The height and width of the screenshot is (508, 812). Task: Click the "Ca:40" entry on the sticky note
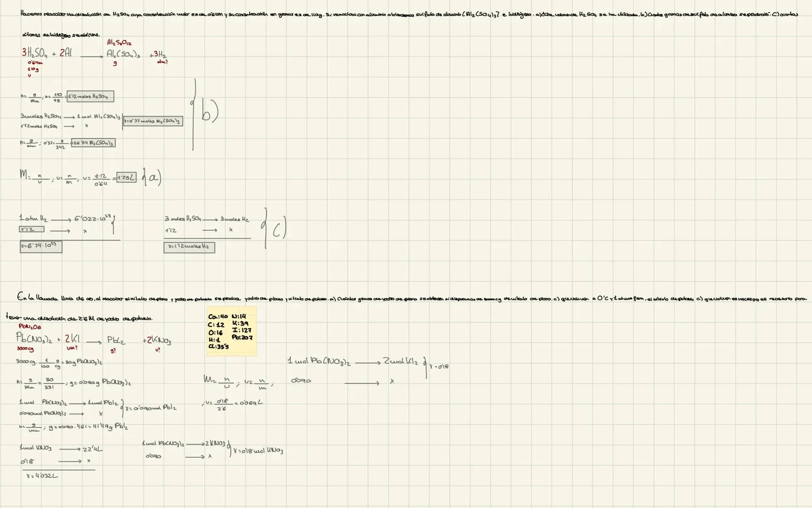tap(217, 317)
